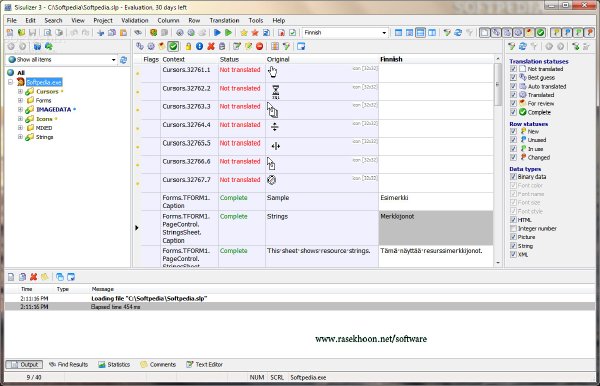Open the Show all items dropdown
600x386 pixels.
[x=113, y=60]
